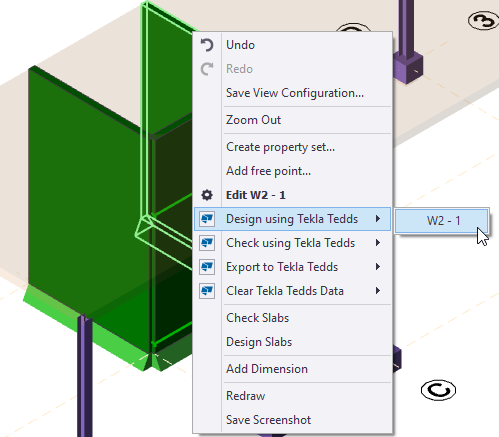Choose Save Screenshot option
499x437 pixels.
pos(292,420)
